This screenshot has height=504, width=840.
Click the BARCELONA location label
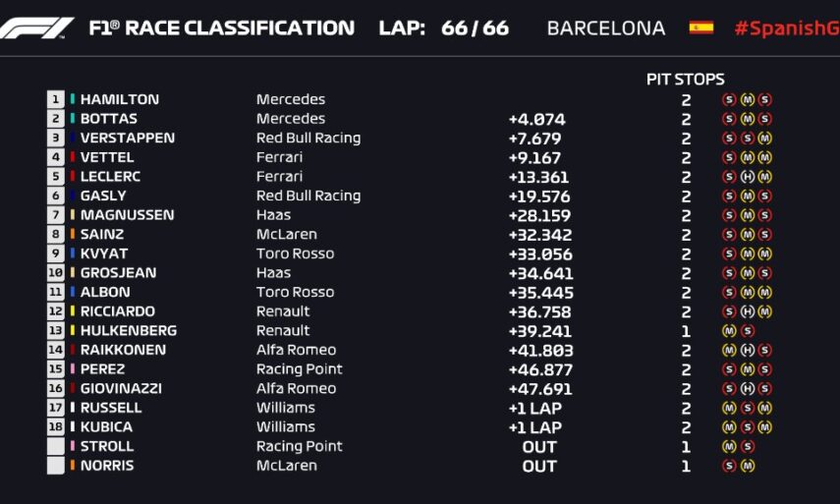tap(605, 28)
